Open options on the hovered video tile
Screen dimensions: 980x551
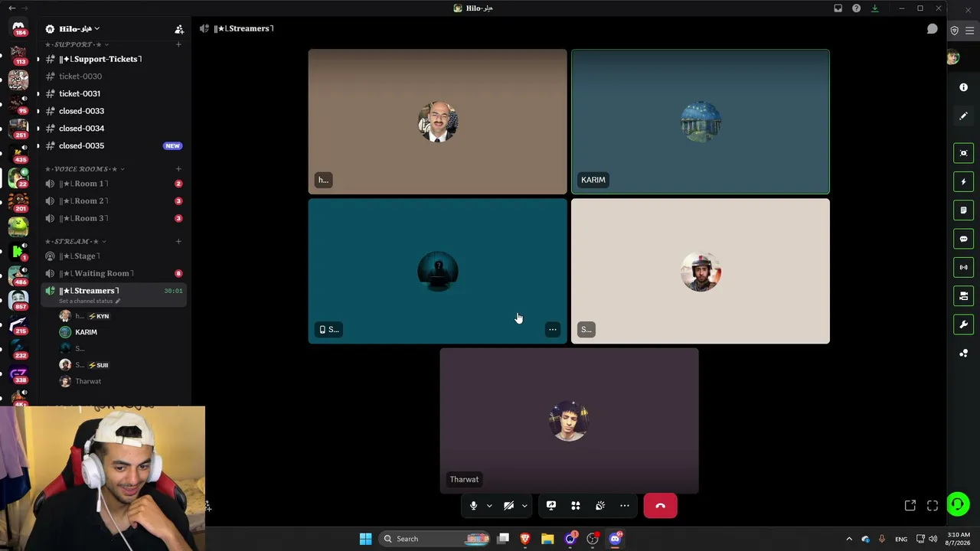(552, 330)
